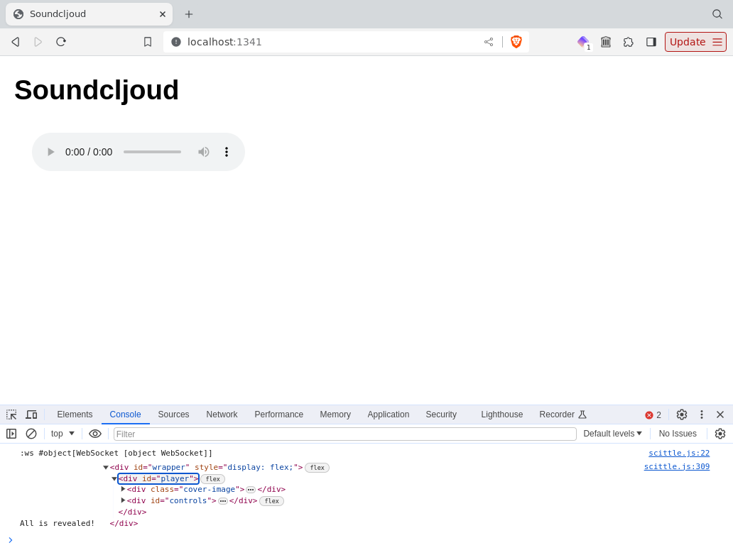Open the inspect element picker tool
This screenshot has width=733, height=560.
point(11,414)
